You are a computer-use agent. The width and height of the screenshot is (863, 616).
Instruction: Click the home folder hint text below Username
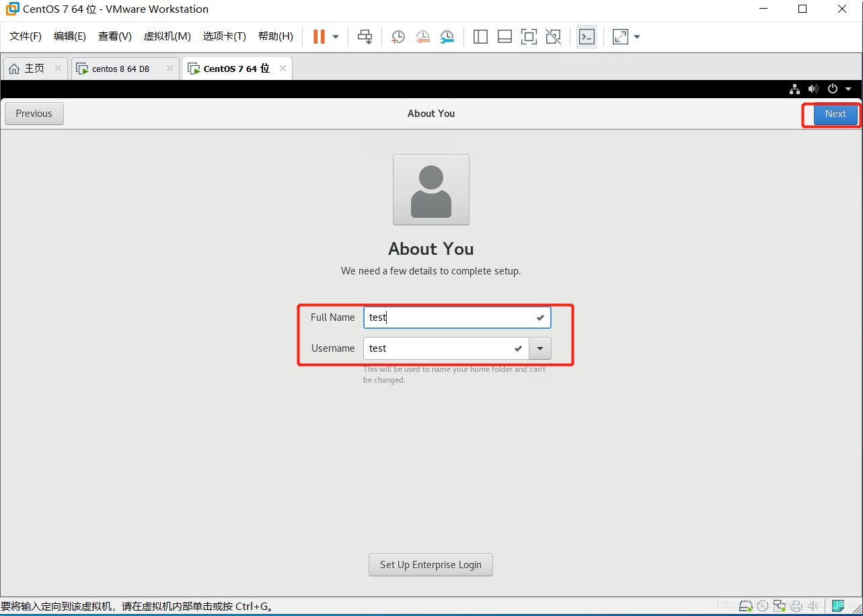(455, 375)
